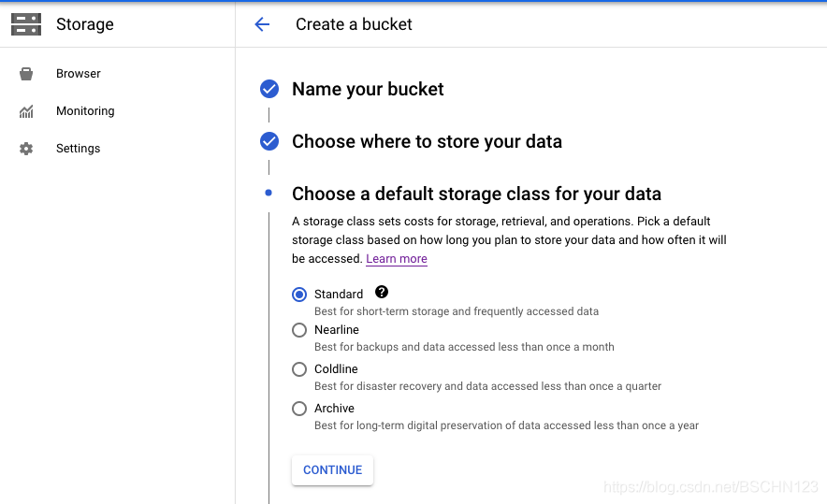Click 'Best for long-term digital preservation' description

[506, 425]
